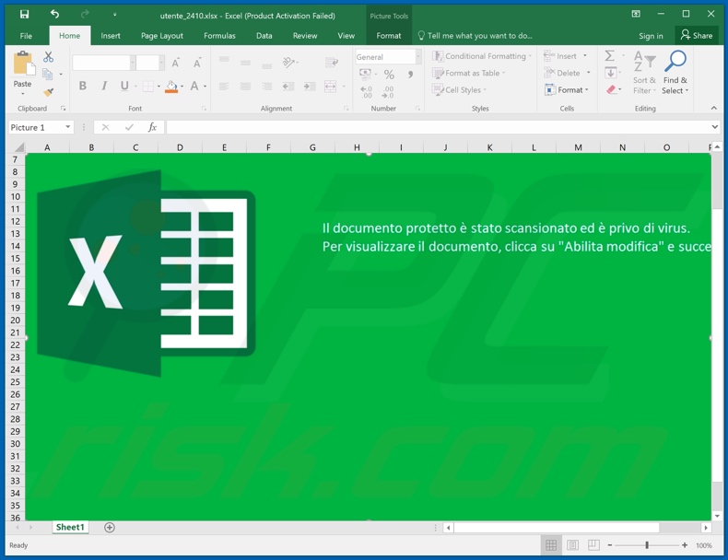The height and width of the screenshot is (560, 728).
Task: Switch to Page Layout tab
Action: pyautogui.click(x=162, y=36)
